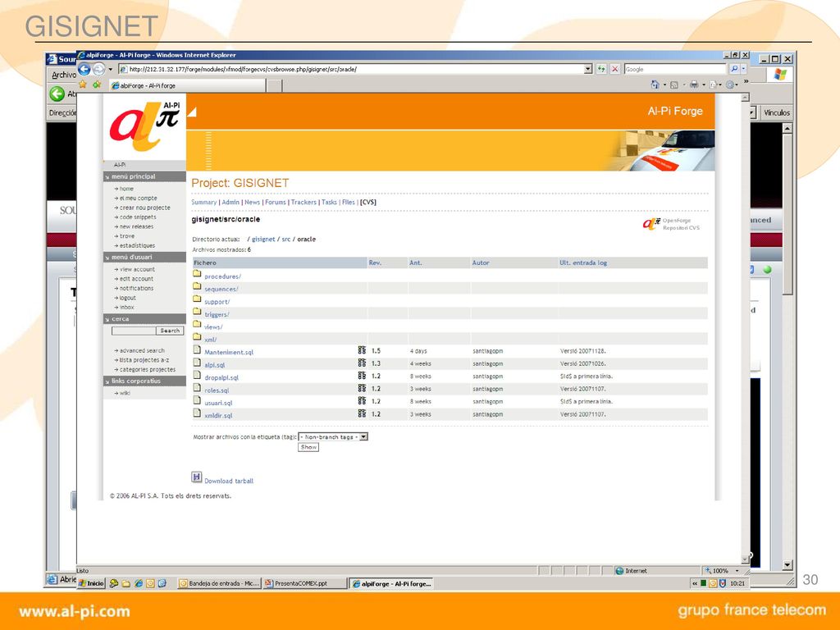Click crear nou projecte link
Viewport: 840px width, 630px height.
144,208
